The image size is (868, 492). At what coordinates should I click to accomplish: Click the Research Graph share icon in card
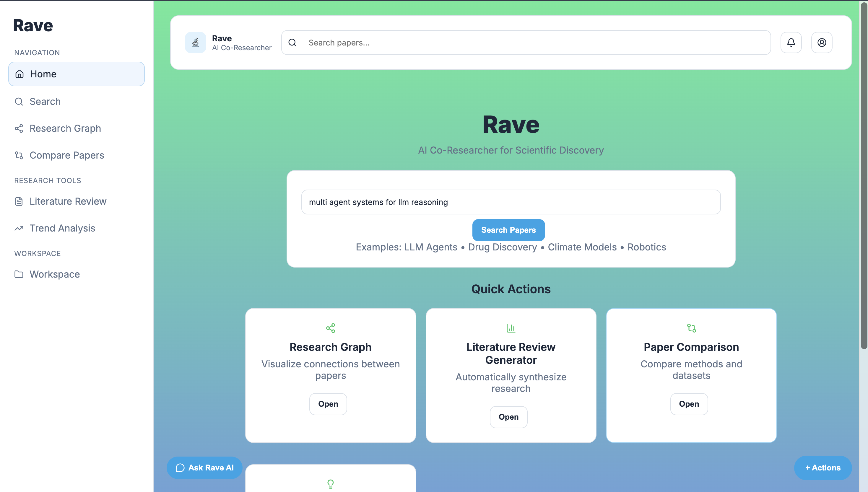[x=330, y=328]
